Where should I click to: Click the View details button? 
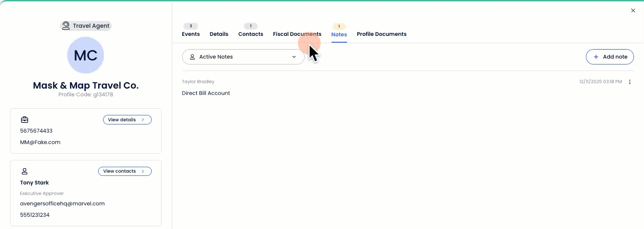(127, 120)
